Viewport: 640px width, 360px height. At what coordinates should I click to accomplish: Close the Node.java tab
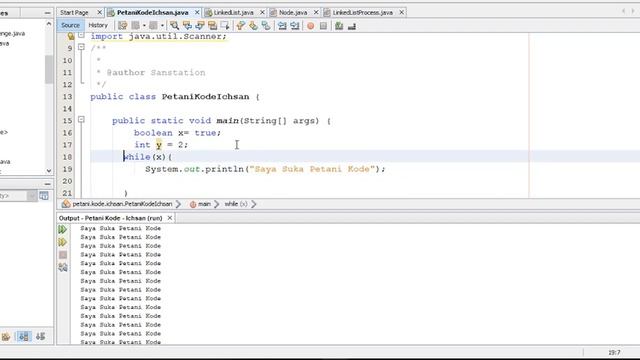(x=316, y=13)
